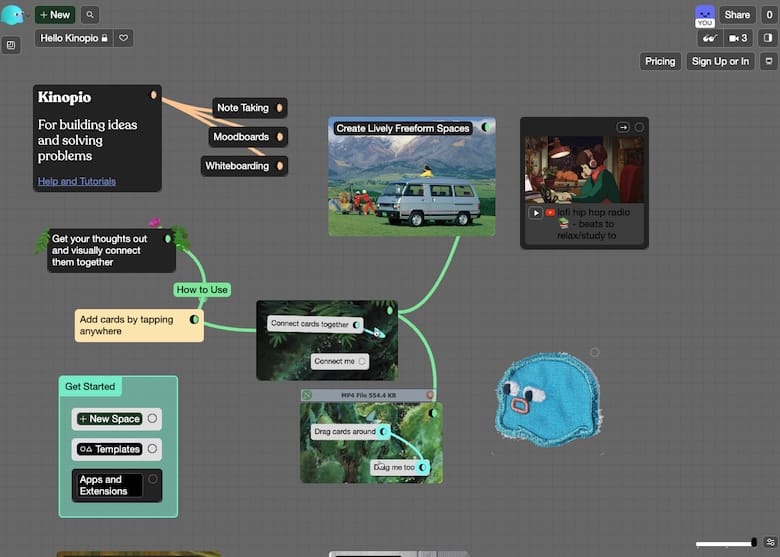
Task: Click the Apps and Extensions card
Action: pyautogui.click(x=117, y=485)
